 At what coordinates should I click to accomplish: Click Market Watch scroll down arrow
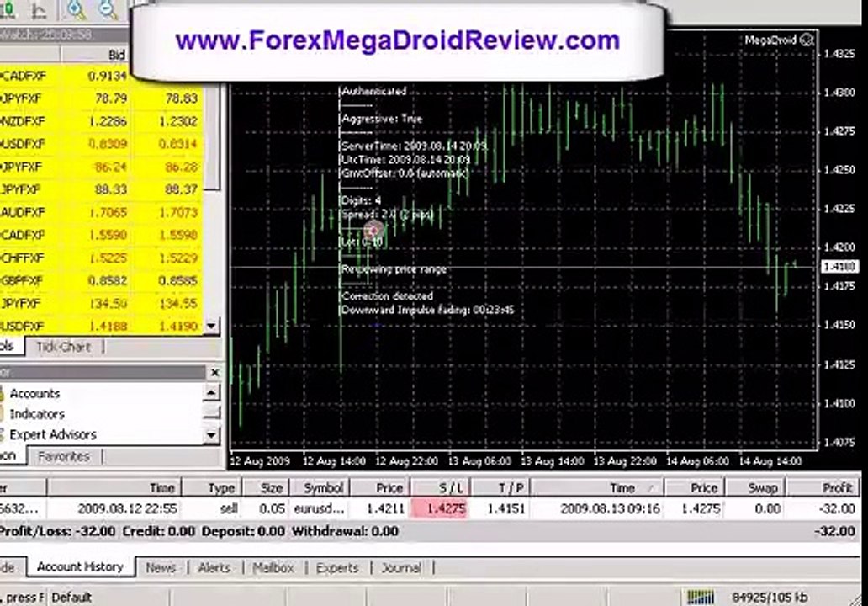(211, 327)
